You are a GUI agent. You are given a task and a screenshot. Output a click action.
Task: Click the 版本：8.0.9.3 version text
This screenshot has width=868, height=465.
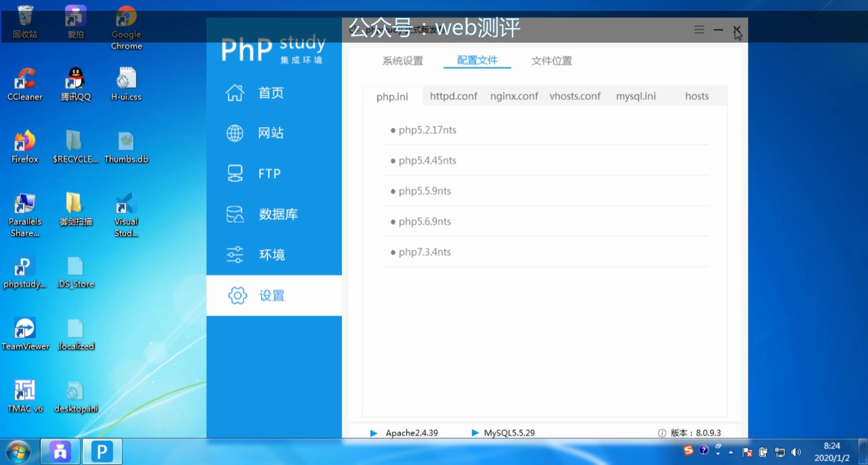coord(695,433)
